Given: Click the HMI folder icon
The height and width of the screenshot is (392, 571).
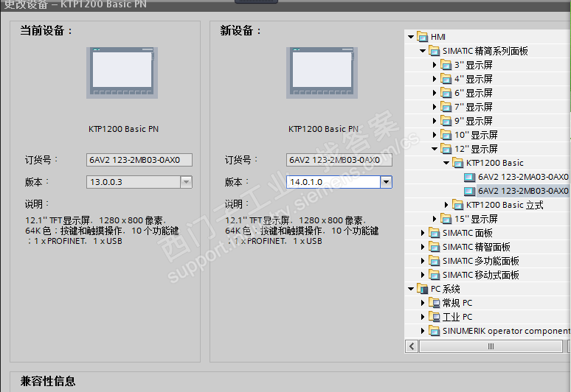Looking at the screenshot, I should 423,37.
